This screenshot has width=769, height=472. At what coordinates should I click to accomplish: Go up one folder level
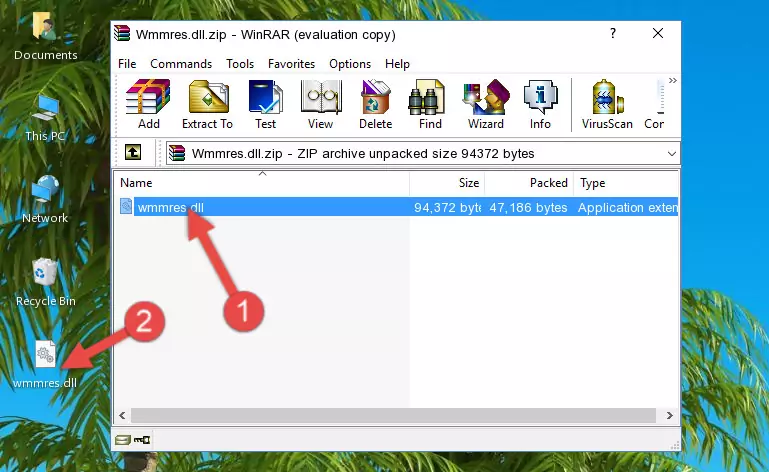coord(133,153)
